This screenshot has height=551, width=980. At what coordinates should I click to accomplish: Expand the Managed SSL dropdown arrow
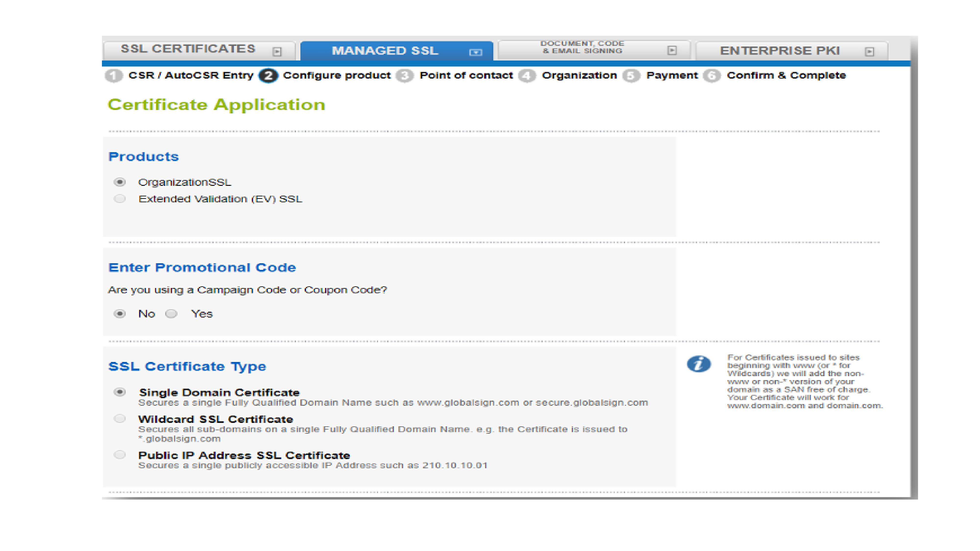pos(476,52)
